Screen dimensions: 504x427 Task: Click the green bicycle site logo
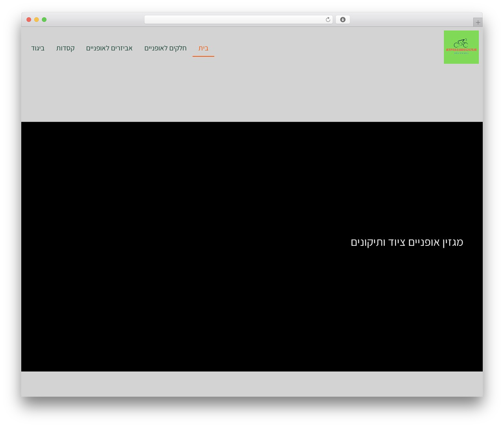(461, 47)
